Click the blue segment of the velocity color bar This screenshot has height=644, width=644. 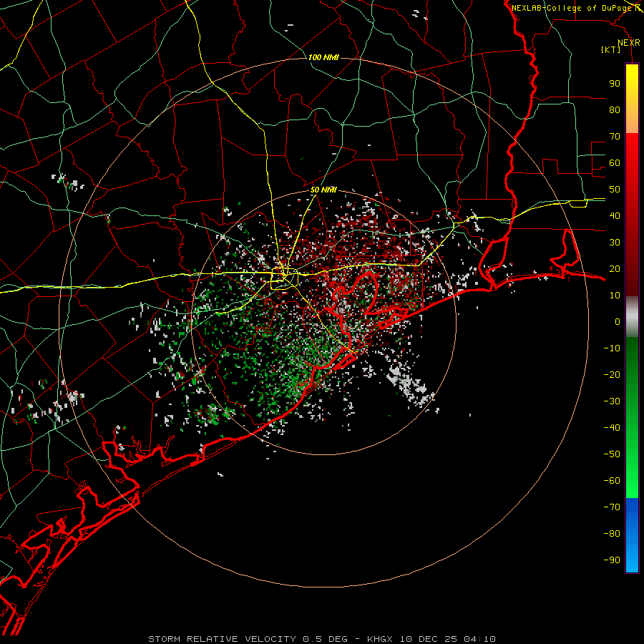(632, 535)
